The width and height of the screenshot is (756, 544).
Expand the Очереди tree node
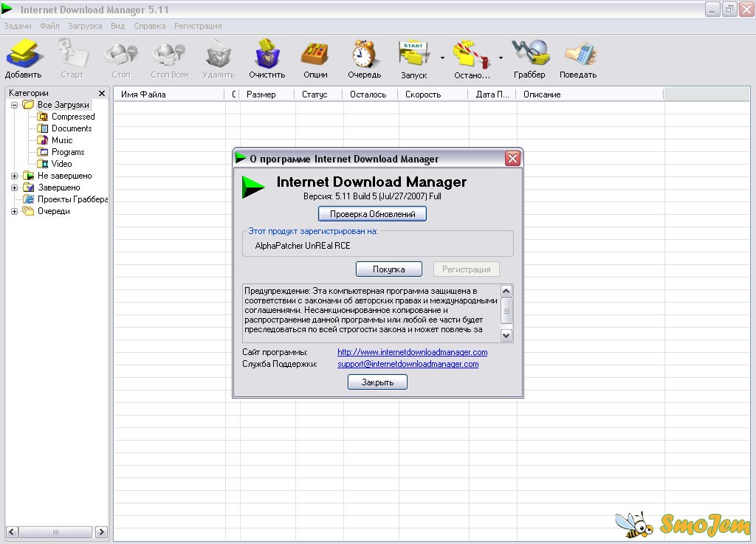coord(15,211)
